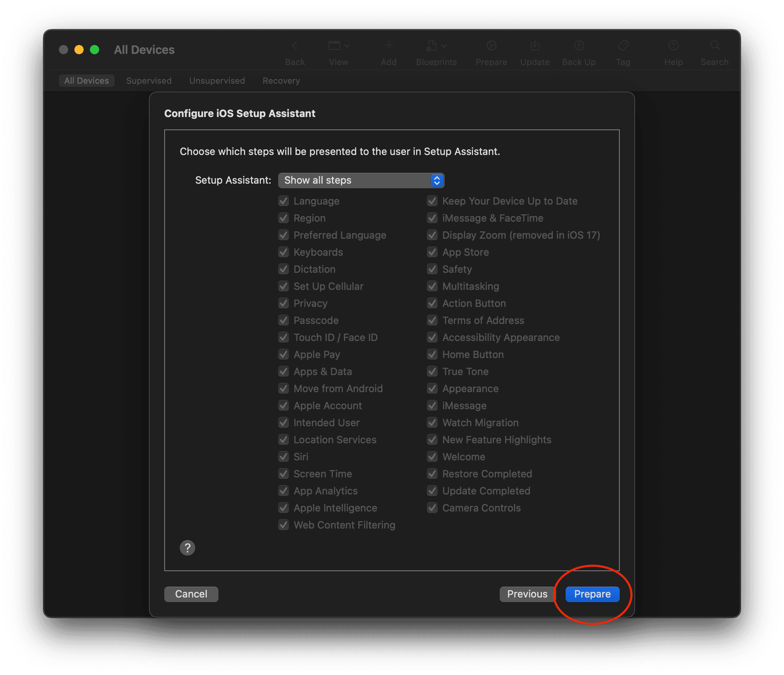Toggle the Accessibility Appearance checkbox
Viewport: 784px width, 675px height.
pos(432,337)
